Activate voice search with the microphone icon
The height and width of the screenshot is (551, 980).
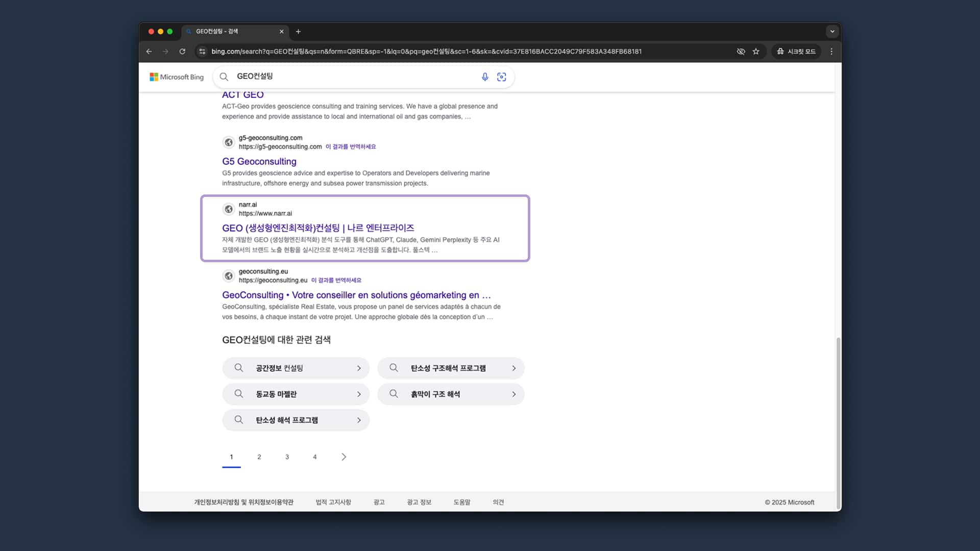pos(484,77)
